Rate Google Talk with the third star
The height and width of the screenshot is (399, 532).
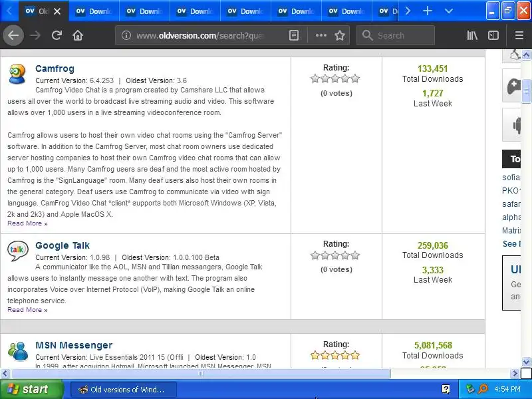335,255
